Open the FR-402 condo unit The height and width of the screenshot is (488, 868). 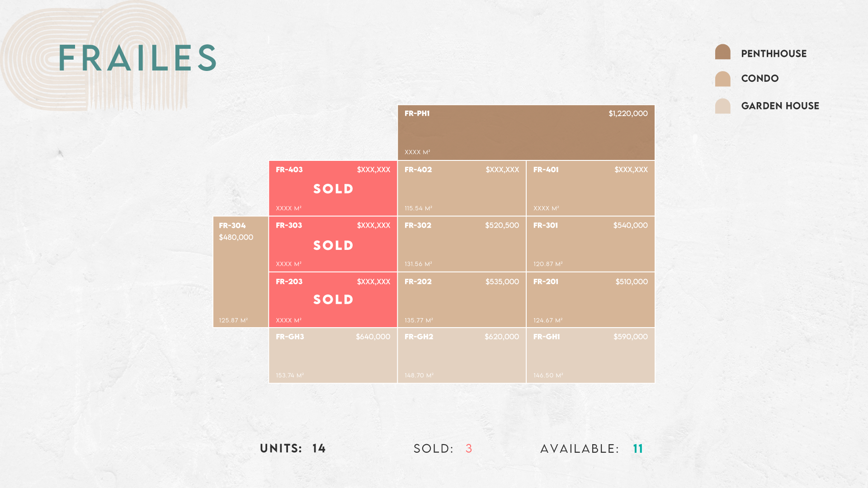click(462, 188)
